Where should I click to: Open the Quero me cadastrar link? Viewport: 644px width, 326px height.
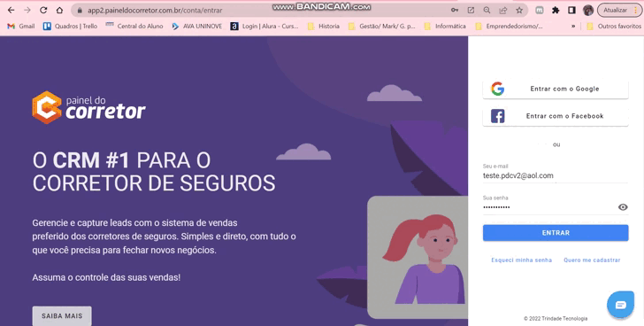tap(592, 260)
